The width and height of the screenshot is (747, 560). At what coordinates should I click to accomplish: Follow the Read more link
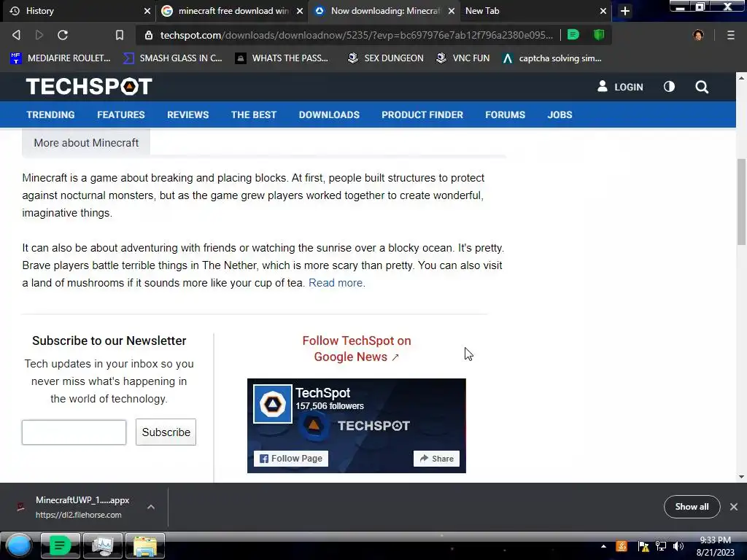[336, 283]
